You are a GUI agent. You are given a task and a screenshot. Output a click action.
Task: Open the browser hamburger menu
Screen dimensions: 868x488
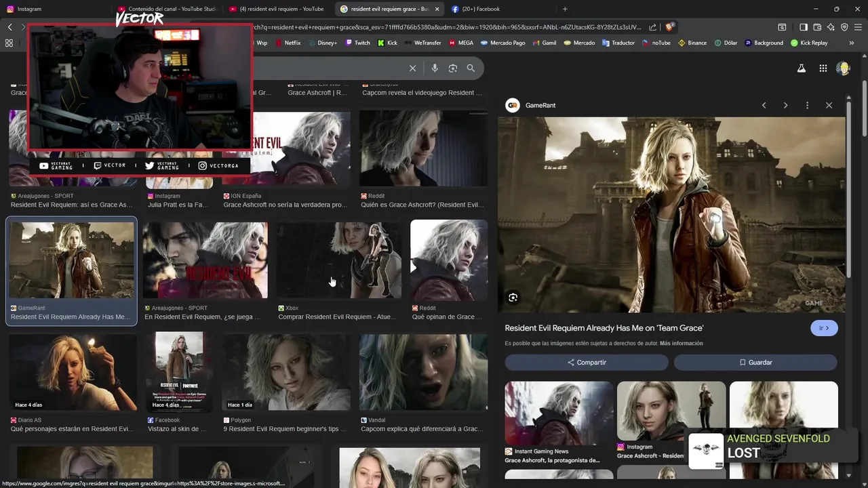858,27
